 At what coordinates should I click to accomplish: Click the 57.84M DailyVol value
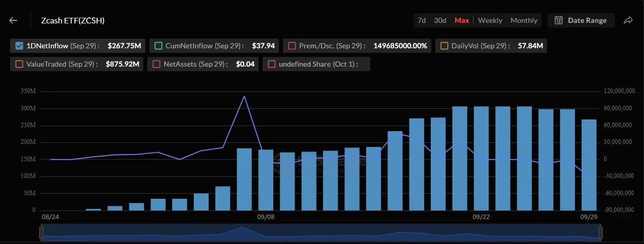[530, 46]
